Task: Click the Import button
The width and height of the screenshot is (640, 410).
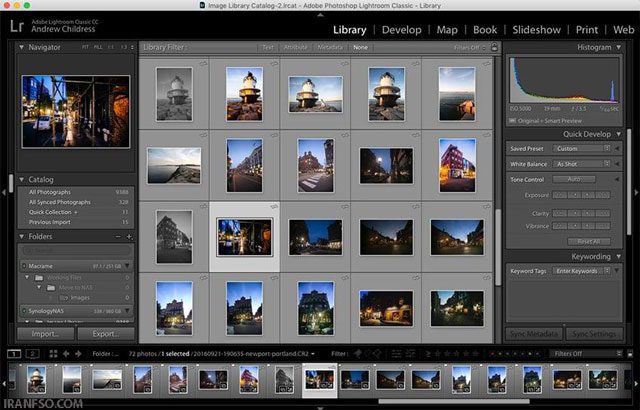Action: (x=45, y=334)
